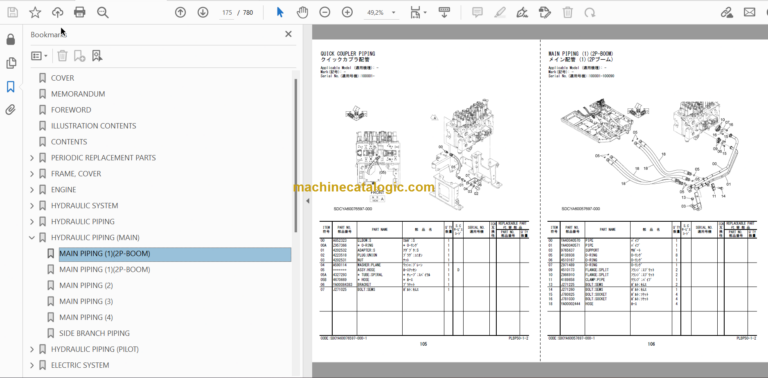This screenshot has height=378, width=768.
Task: Collapse the navigation pane with the small arrow
Action: tap(308, 201)
